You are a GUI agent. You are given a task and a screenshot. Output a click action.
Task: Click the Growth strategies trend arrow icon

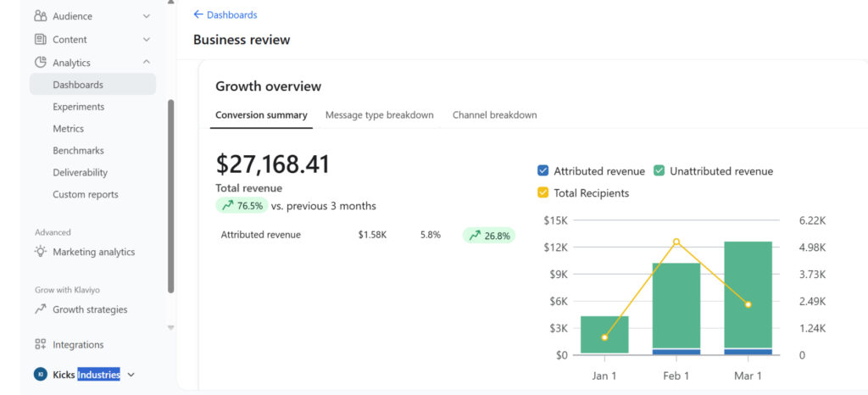coord(41,309)
